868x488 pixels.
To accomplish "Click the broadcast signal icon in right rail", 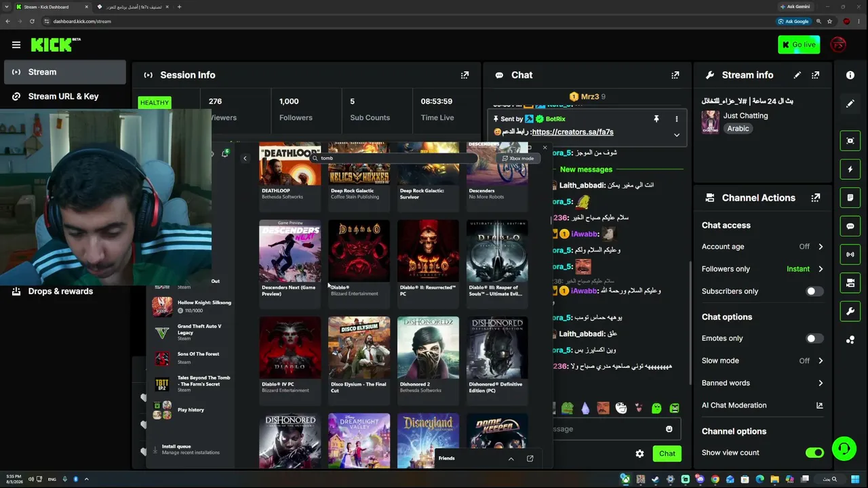I will (x=850, y=255).
